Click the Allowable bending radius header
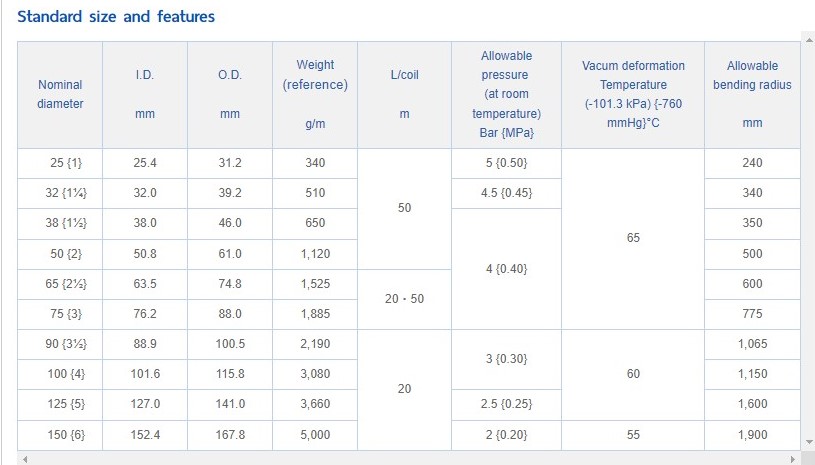Viewport: 815px width, 465px height. (752, 95)
